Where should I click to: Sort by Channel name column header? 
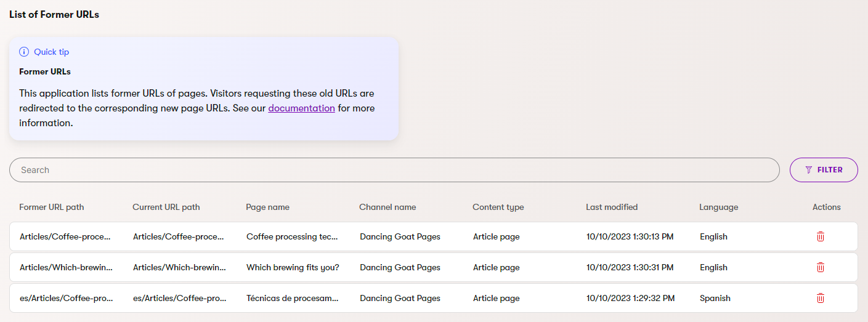387,207
